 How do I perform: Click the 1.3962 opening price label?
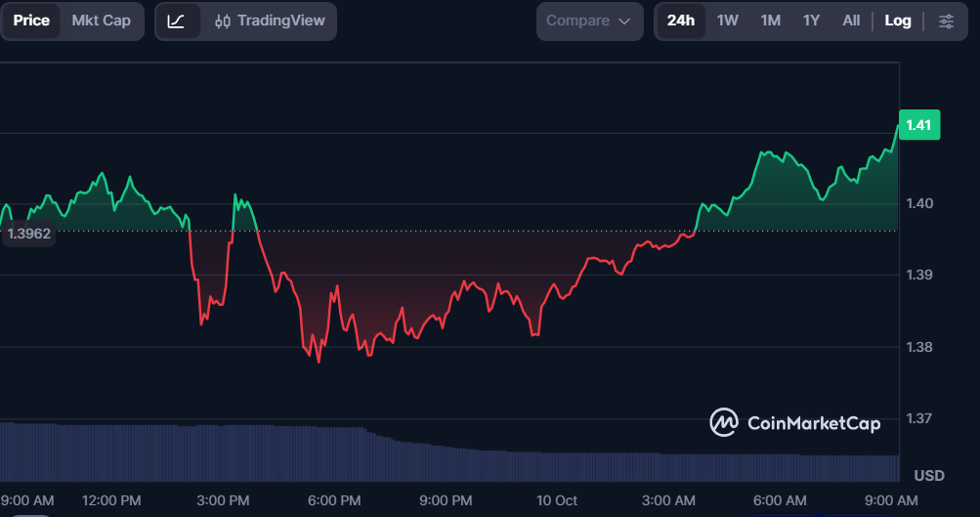[x=28, y=234]
